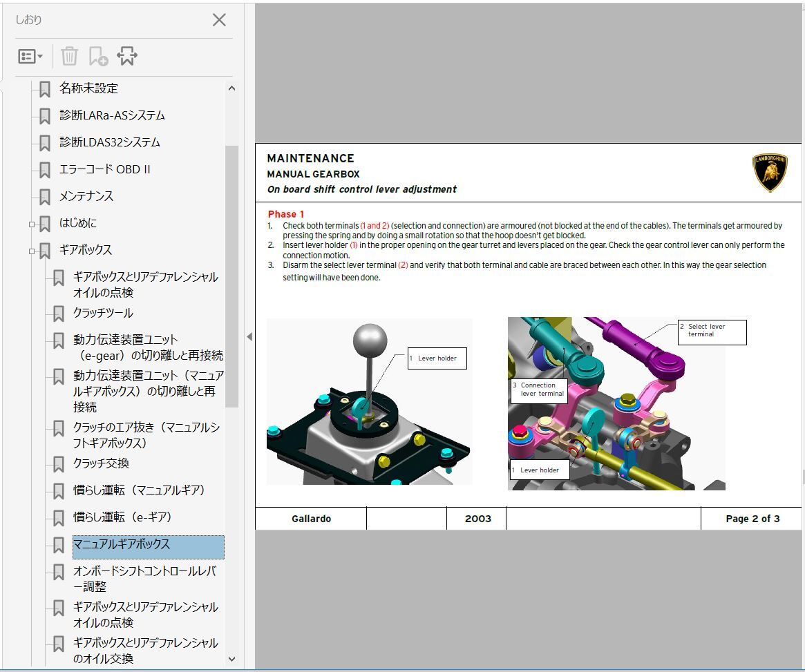Open the はじめに bookmark
The width and height of the screenshot is (805, 672).
(x=78, y=223)
